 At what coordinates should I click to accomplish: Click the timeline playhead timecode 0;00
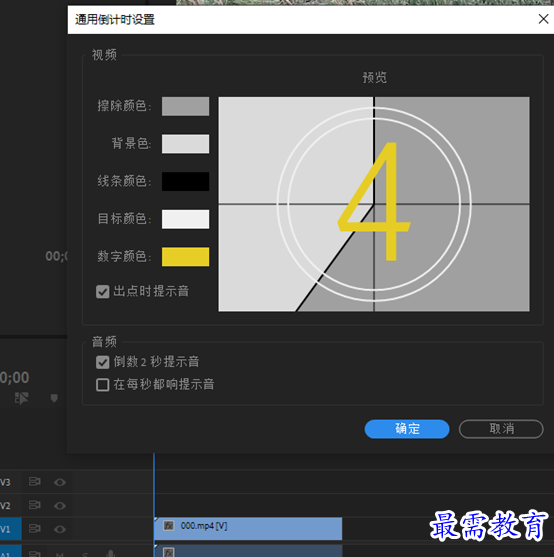point(15,378)
